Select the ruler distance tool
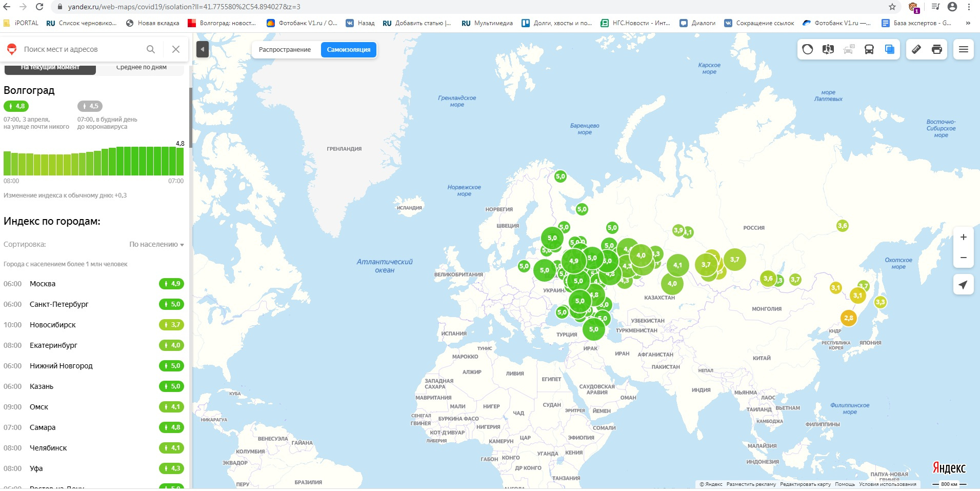980x491 pixels. (x=916, y=49)
